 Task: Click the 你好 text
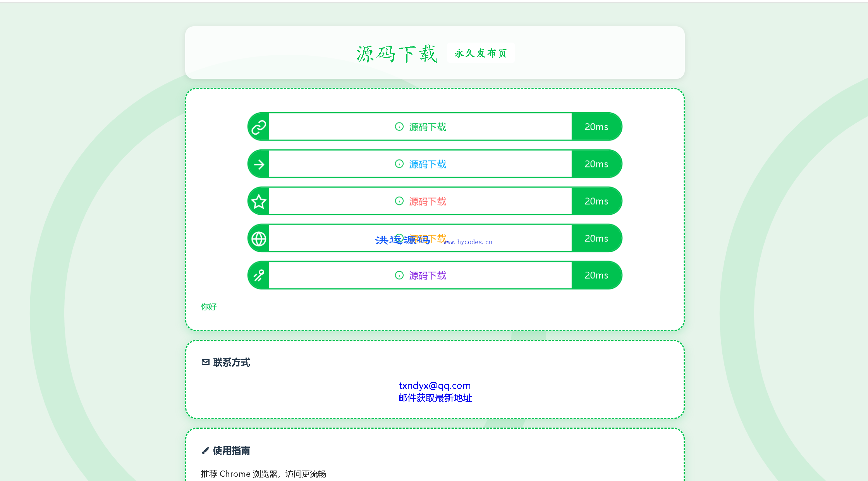tap(208, 307)
